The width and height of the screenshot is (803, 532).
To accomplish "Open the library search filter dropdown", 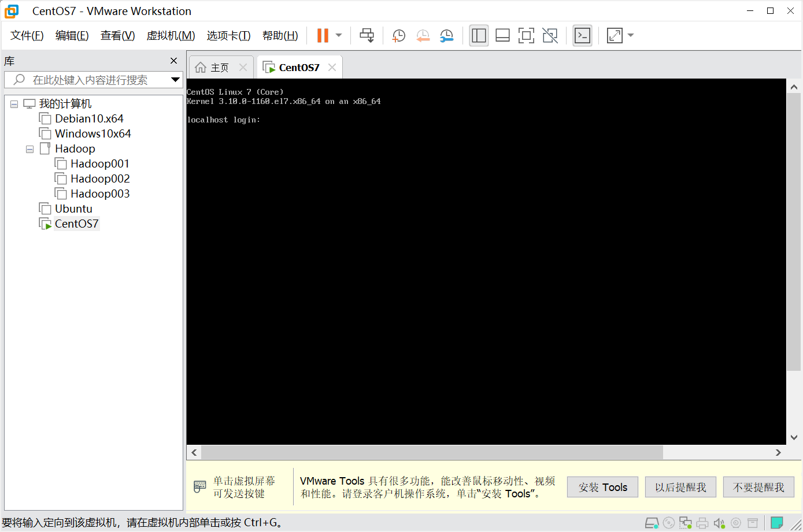I will click(x=175, y=80).
